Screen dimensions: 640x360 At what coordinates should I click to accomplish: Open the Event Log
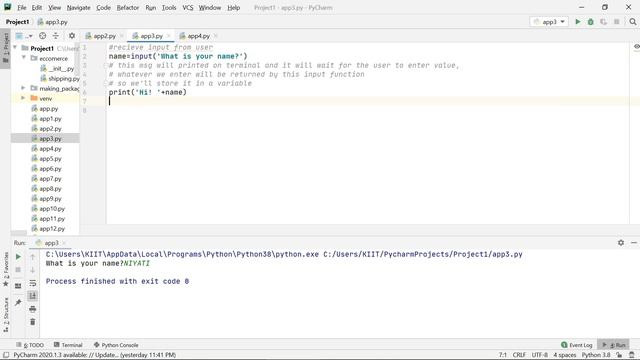point(577,345)
